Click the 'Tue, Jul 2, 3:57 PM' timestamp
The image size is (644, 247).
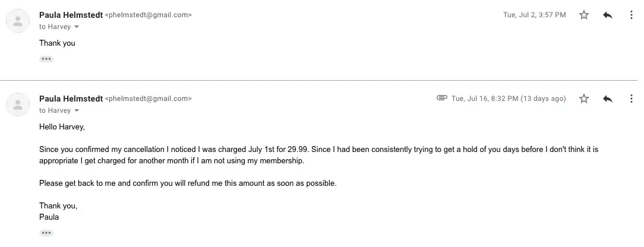[x=534, y=15]
